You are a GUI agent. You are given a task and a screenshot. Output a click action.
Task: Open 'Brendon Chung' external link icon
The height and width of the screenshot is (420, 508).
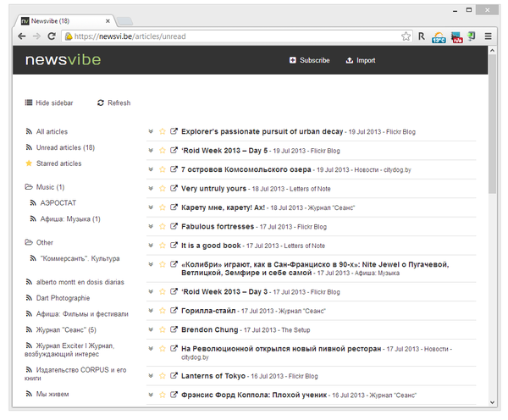coord(174,329)
